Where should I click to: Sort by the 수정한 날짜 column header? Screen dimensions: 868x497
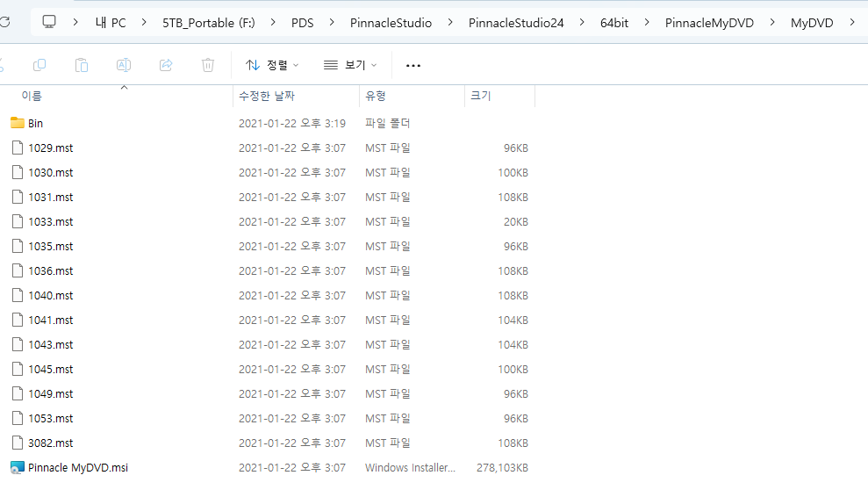266,96
